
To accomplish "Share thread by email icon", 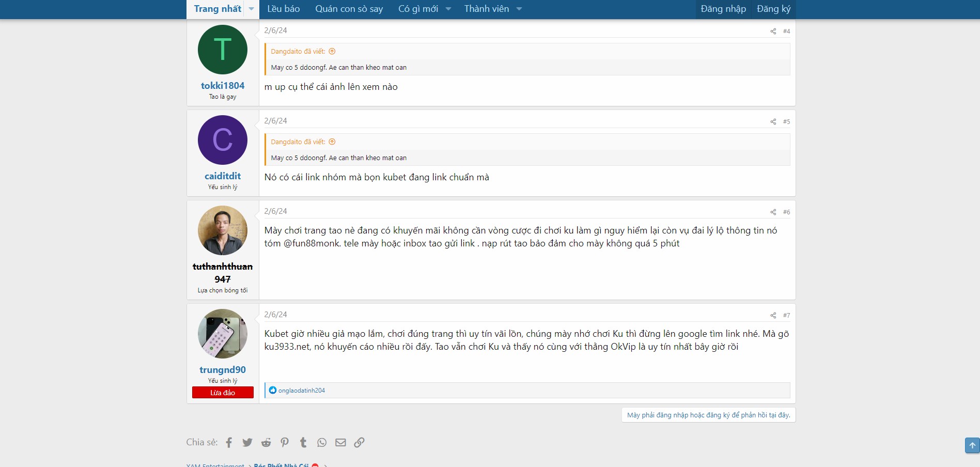I will point(340,442).
